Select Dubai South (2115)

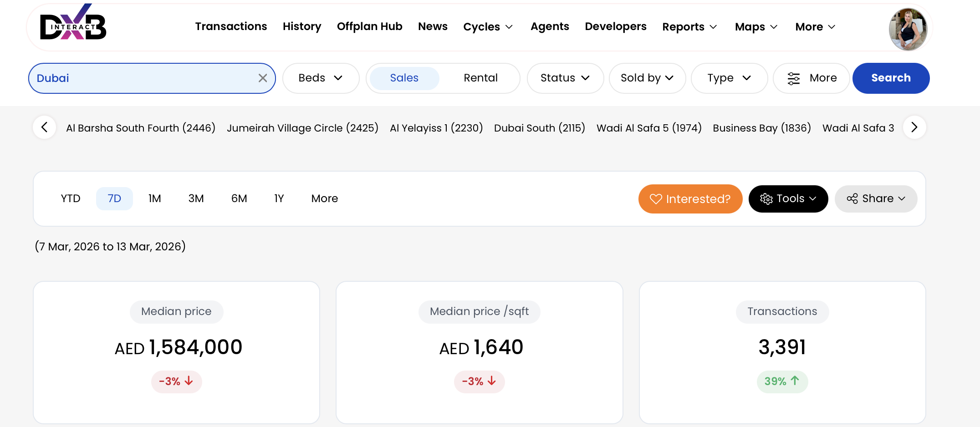540,128
